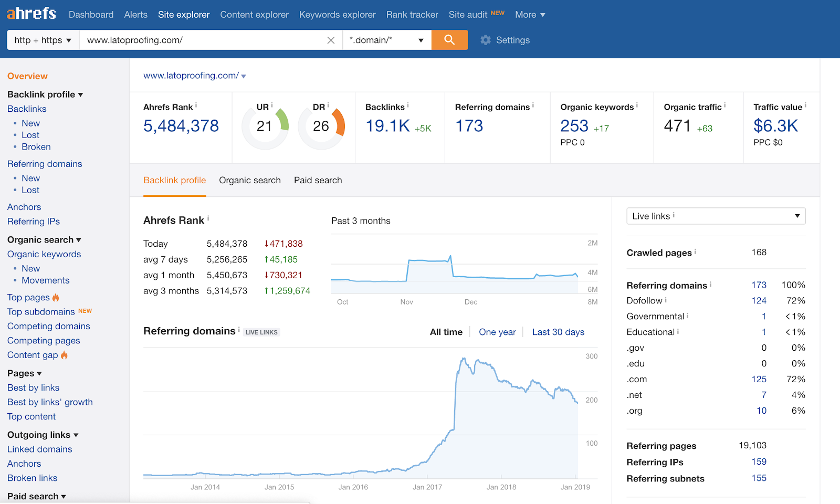Screen dimensions: 840x504
Task: Click the 10 .org domains count
Action: click(x=761, y=411)
